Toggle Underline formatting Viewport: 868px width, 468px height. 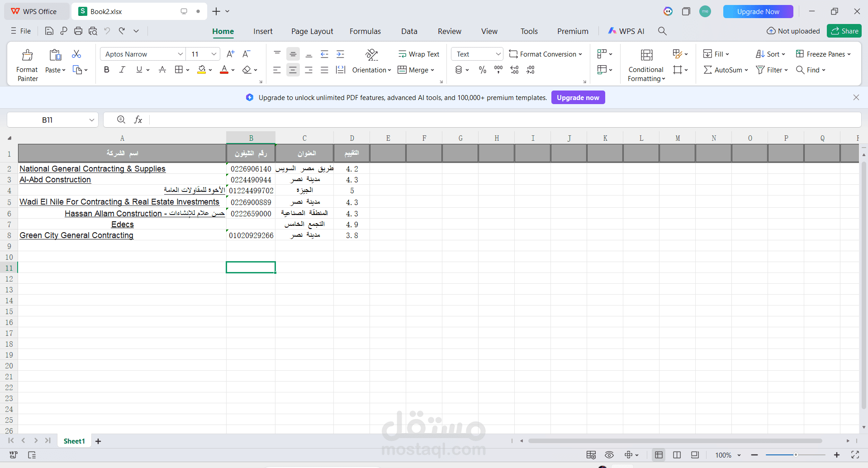coord(139,70)
